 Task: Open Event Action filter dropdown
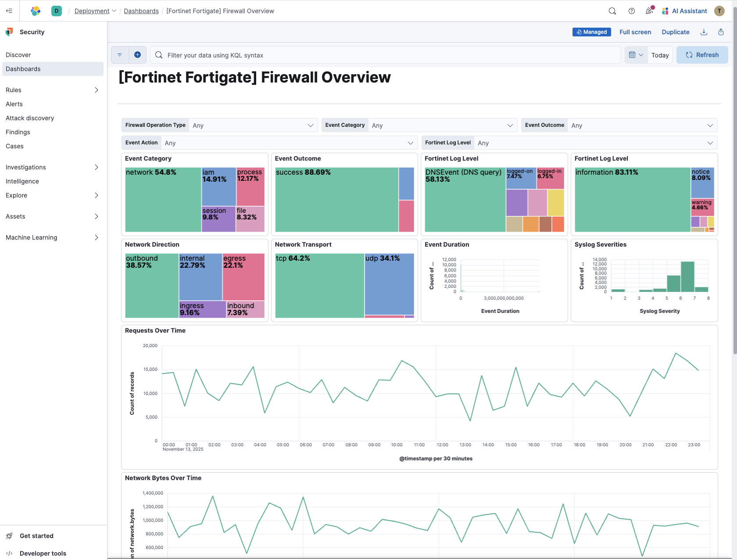click(x=269, y=143)
